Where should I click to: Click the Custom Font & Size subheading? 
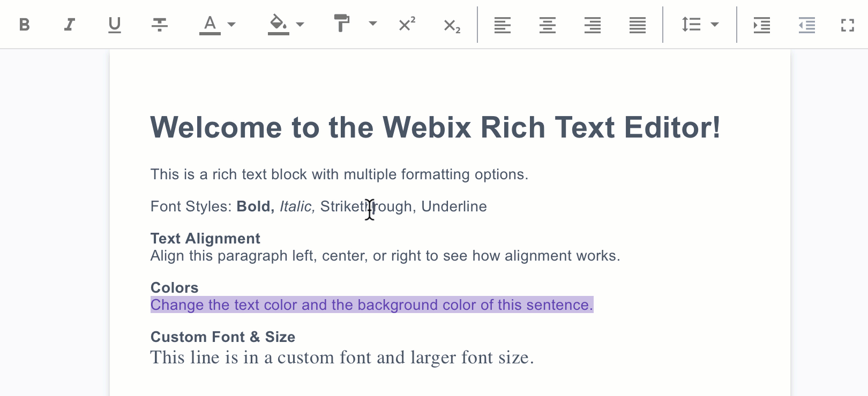223,337
